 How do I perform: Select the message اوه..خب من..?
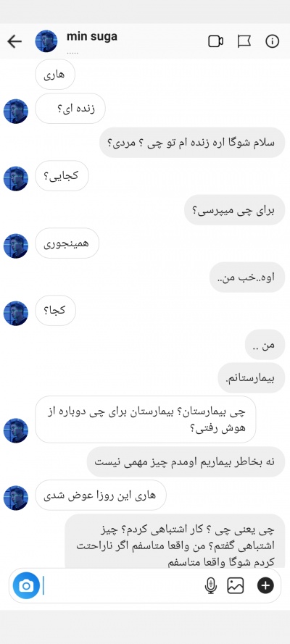(247, 277)
